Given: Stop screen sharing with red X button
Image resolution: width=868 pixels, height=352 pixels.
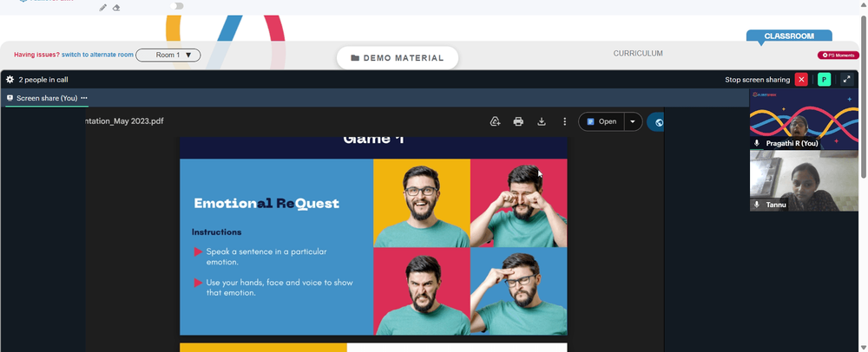Looking at the screenshot, I should point(801,80).
